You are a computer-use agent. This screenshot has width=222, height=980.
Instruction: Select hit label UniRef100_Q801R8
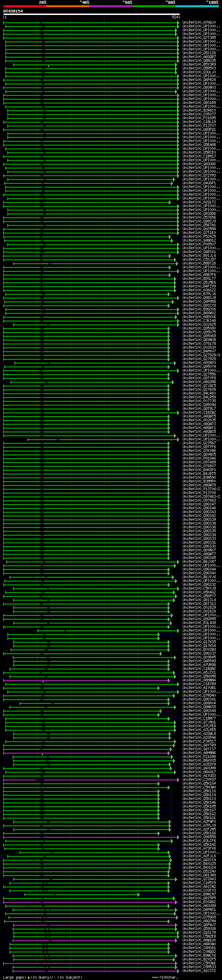point(199,103)
